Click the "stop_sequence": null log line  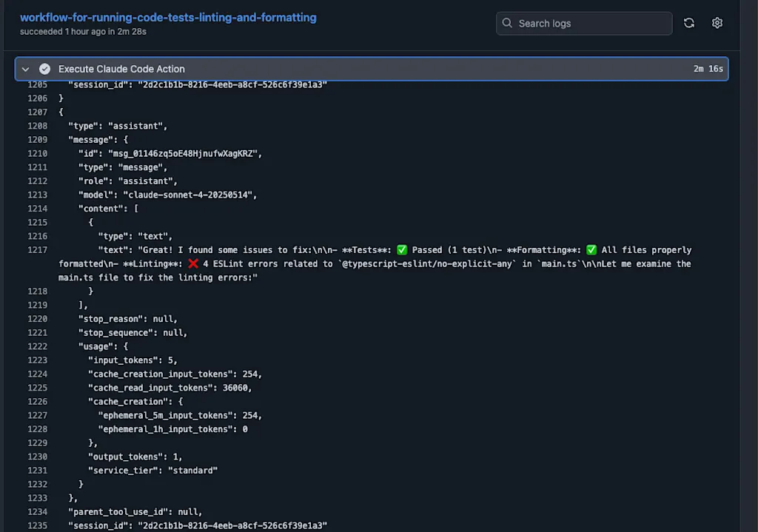coord(133,332)
